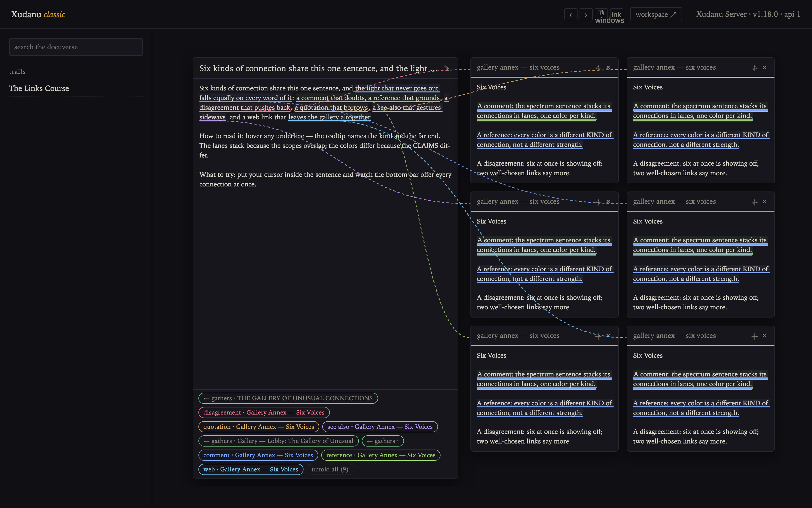Select the comment Gallery Annex chip
The height and width of the screenshot is (508, 812).
pyautogui.click(x=258, y=455)
